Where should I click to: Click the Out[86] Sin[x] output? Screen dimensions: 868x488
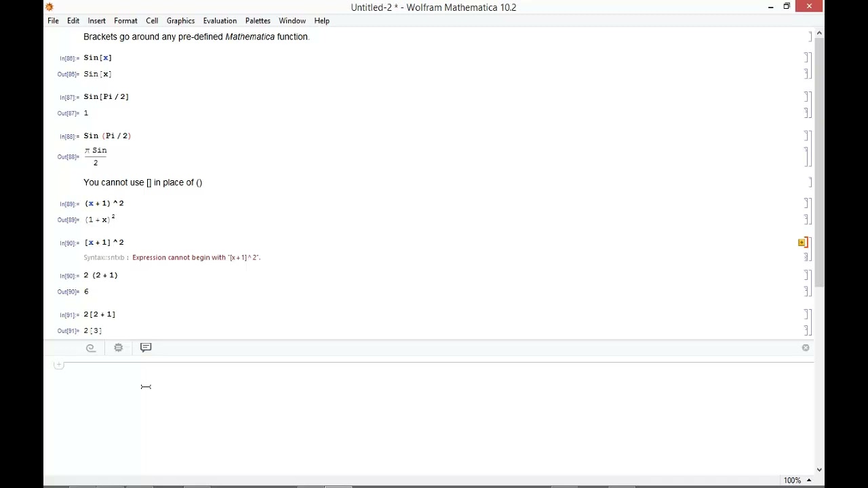pyautogui.click(x=98, y=74)
